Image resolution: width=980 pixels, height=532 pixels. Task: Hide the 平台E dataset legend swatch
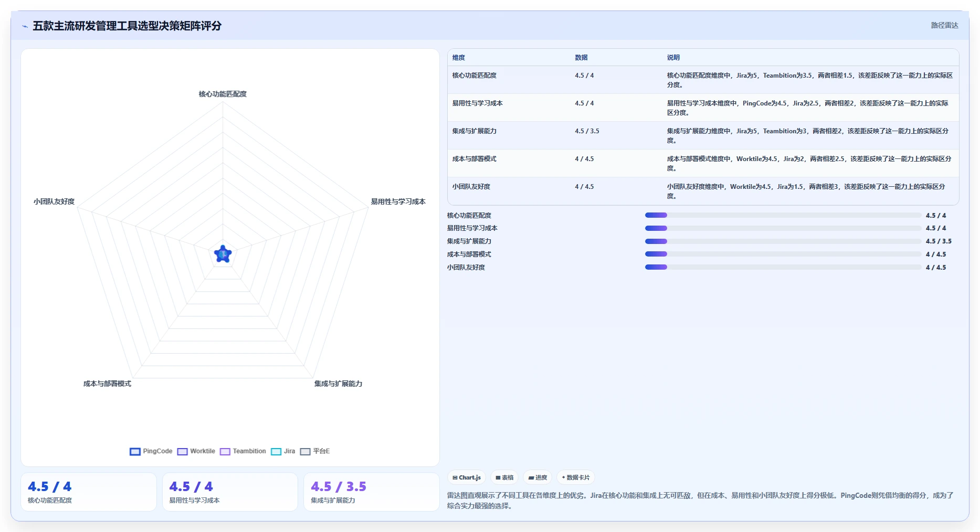tap(305, 451)
